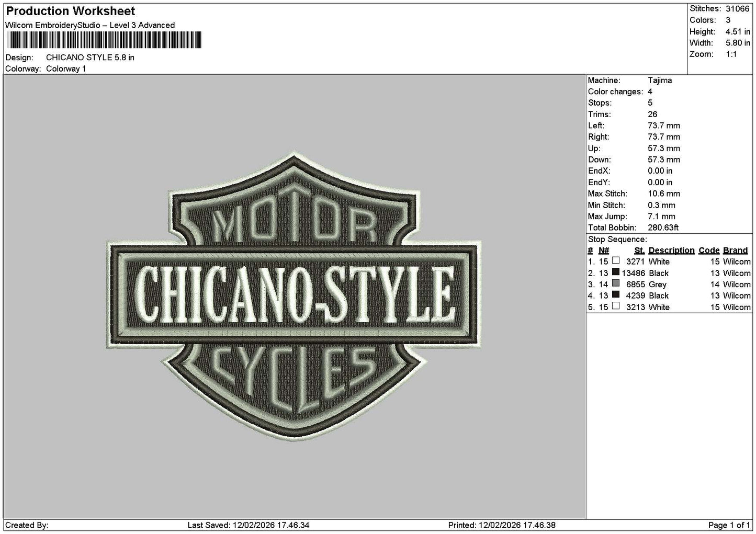Click the Code column header

point(709,251)
